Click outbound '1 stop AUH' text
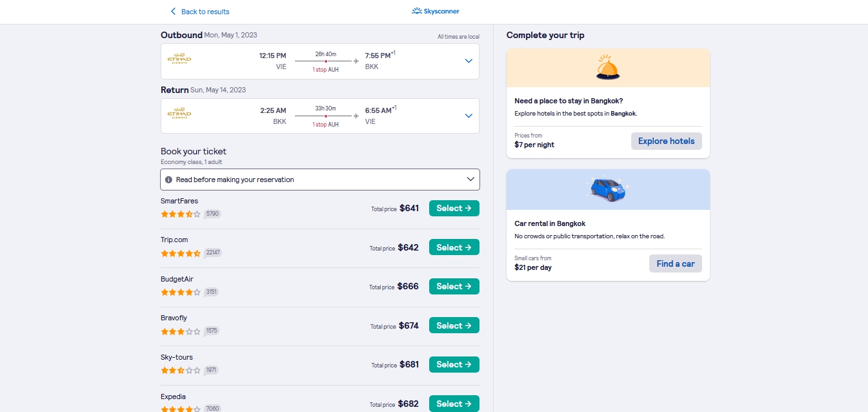The height and width of the screenshot is (412, 868). [x=325, y=70]
